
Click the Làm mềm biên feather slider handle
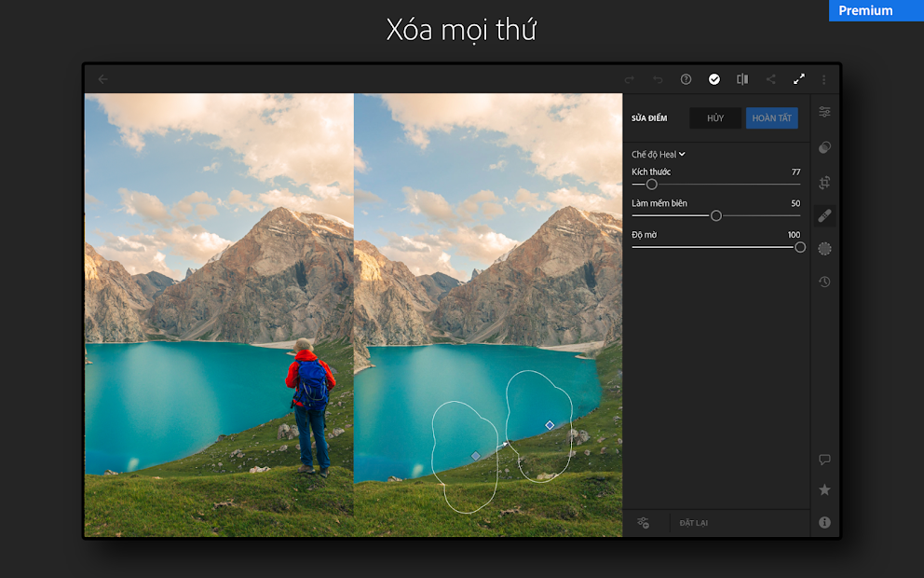(716, 216)
